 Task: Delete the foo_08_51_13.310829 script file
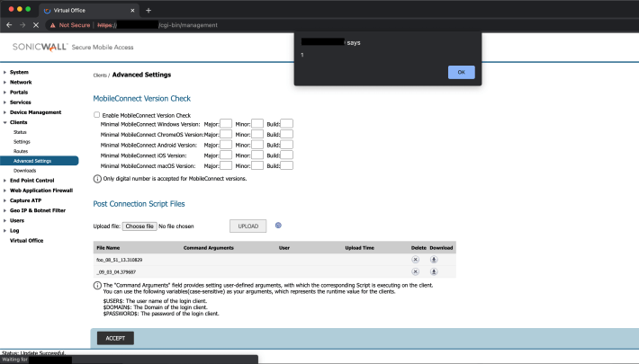[x=416, y=260]
